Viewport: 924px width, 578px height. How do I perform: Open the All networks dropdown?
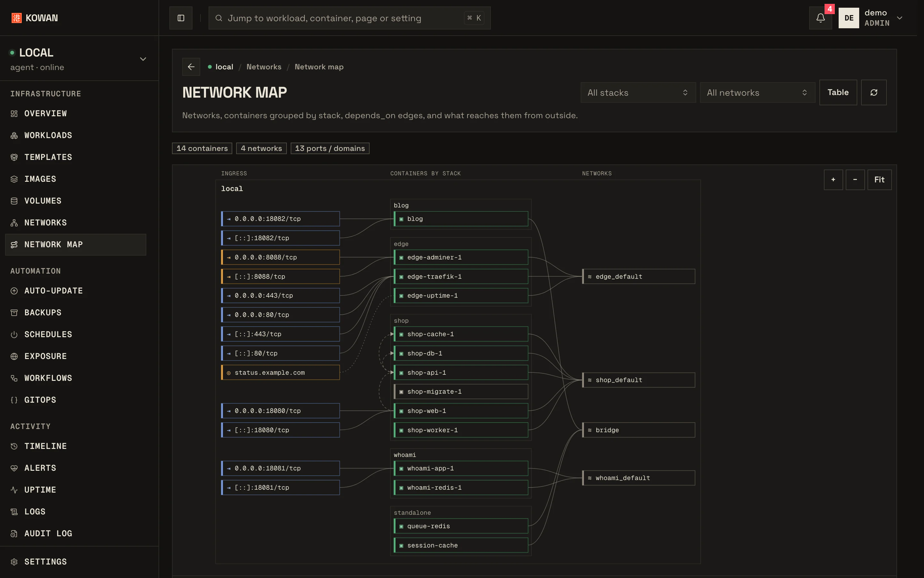[757, 92]
